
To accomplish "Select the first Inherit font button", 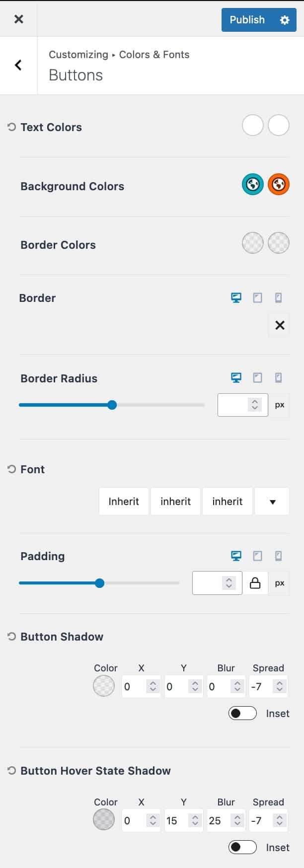I will [x=124, y=502].
